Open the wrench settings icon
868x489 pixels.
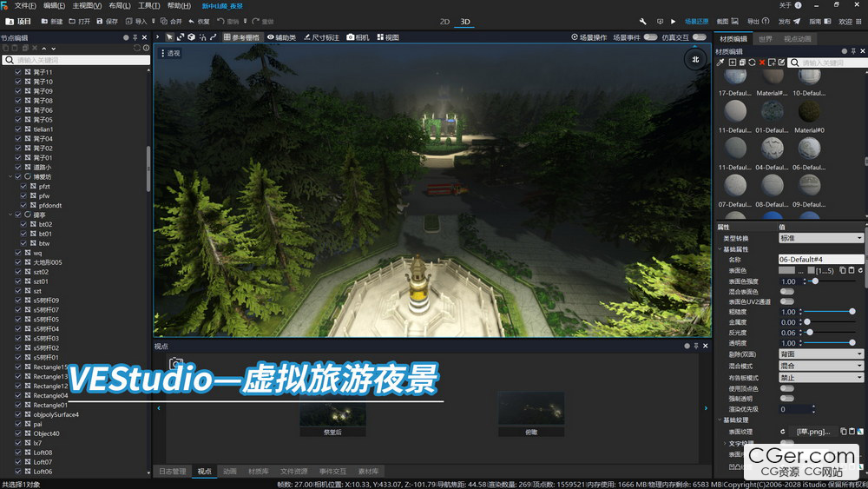pos(642,22)
